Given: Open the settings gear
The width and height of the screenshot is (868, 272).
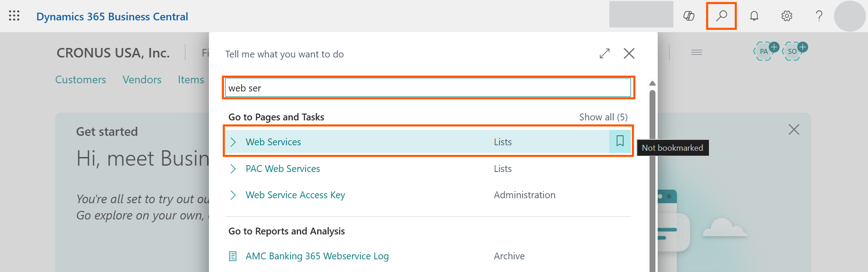Looking at the screenshot, I should point(786,16).
